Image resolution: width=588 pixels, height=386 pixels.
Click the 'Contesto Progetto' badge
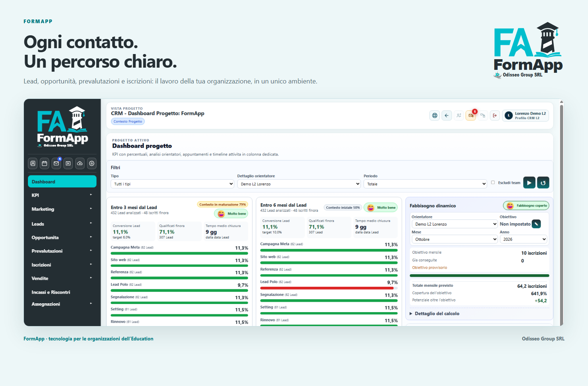pyautogui.click(x=128, y=121)
